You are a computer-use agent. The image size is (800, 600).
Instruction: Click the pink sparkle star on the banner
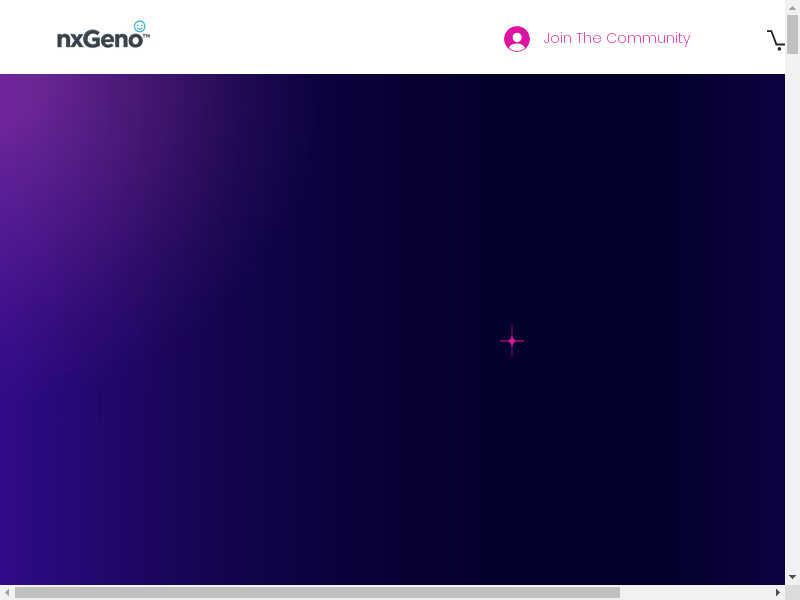pyautogui.click(x=512, y=341)
